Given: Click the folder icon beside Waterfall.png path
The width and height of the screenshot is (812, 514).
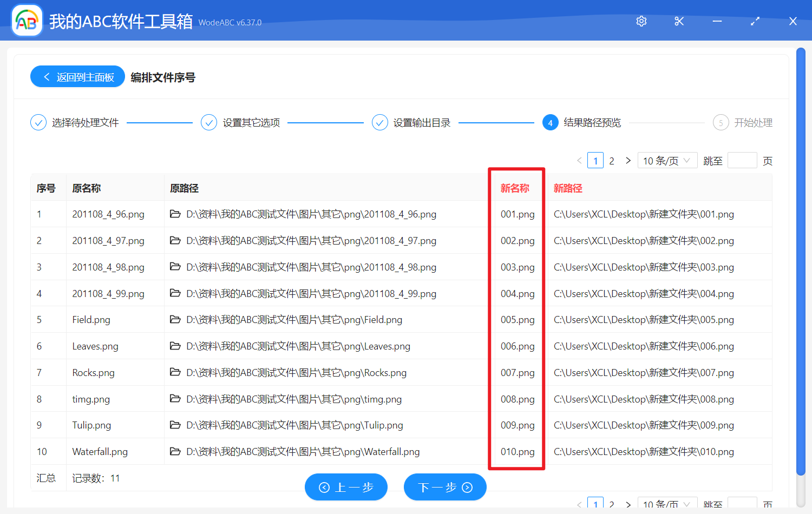Looking at the screenshot, I should click(x=174, y=451).
